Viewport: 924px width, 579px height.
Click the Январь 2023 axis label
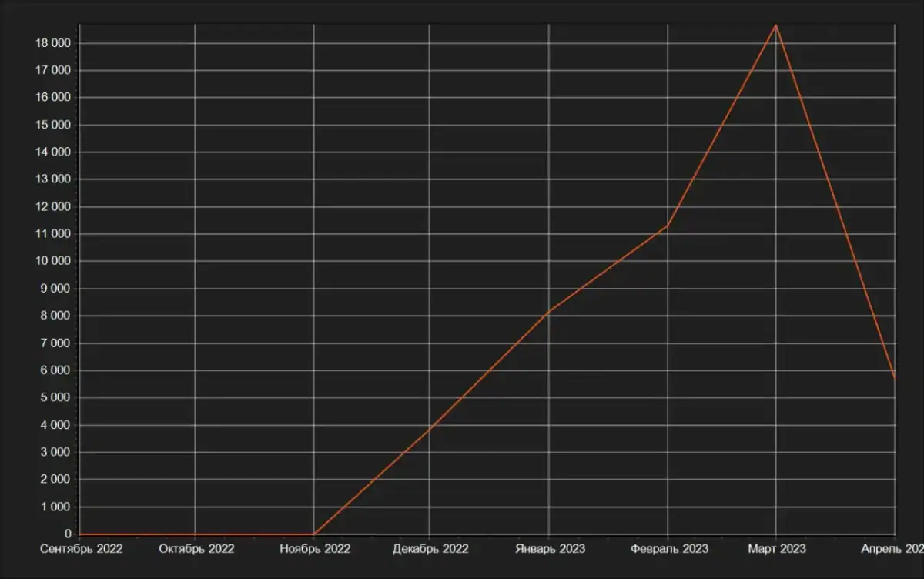(550, 549)
